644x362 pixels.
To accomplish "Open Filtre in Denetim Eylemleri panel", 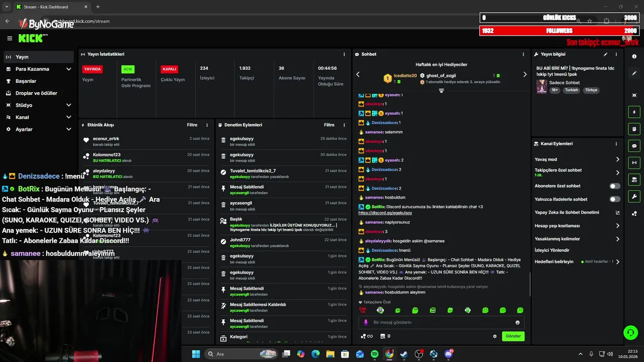I will coord(329,125).
